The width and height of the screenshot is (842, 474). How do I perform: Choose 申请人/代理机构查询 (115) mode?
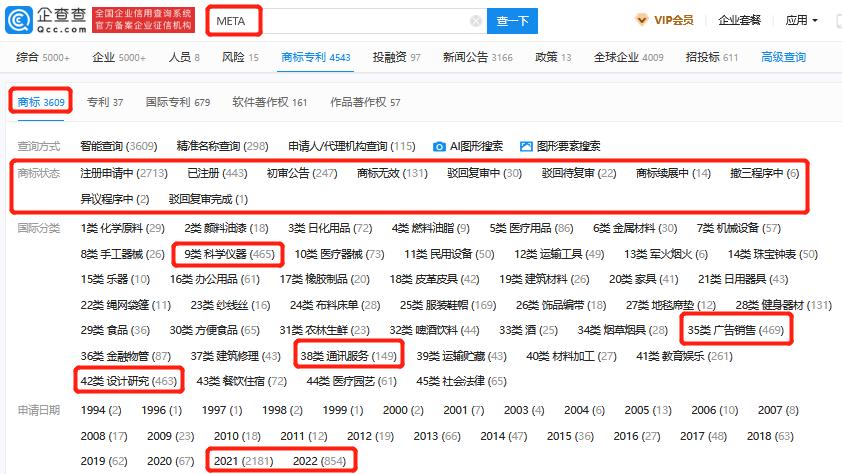tap(352, 146)
